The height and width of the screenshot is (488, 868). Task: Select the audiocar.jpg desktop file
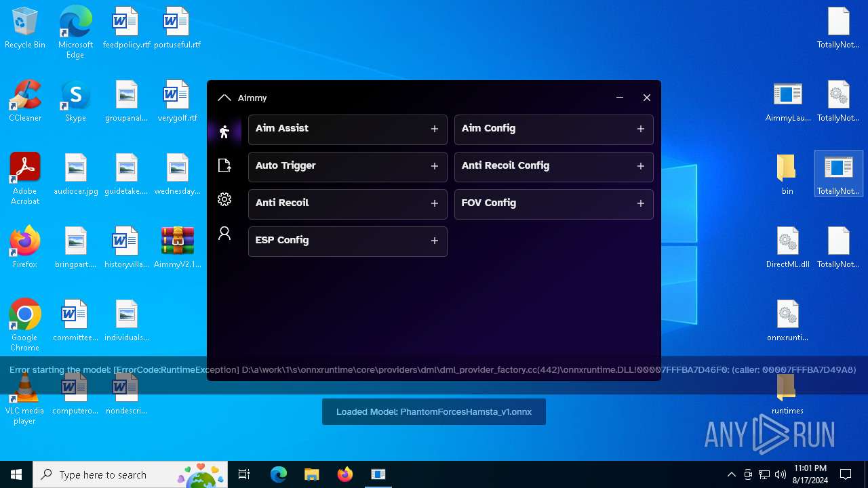[x=75, y=175]
